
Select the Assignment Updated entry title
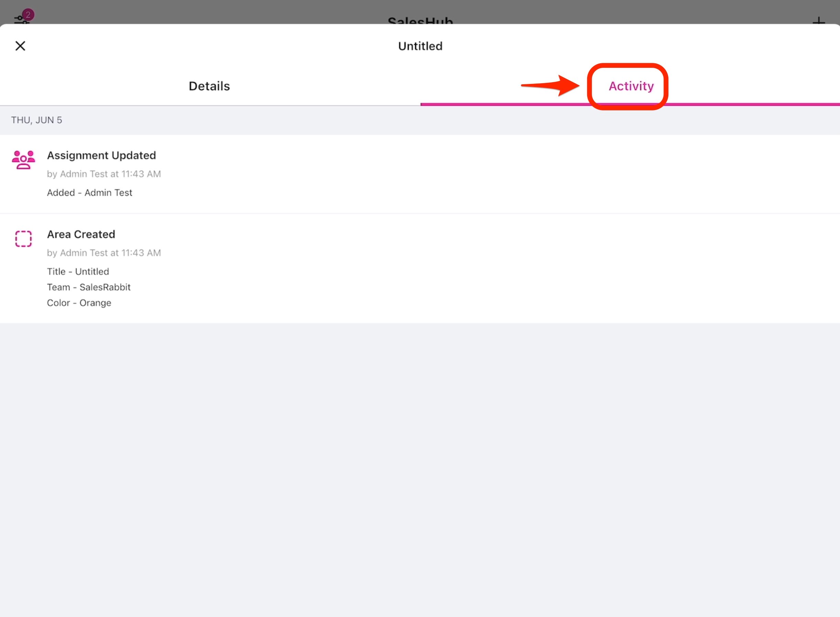point(101,155)
